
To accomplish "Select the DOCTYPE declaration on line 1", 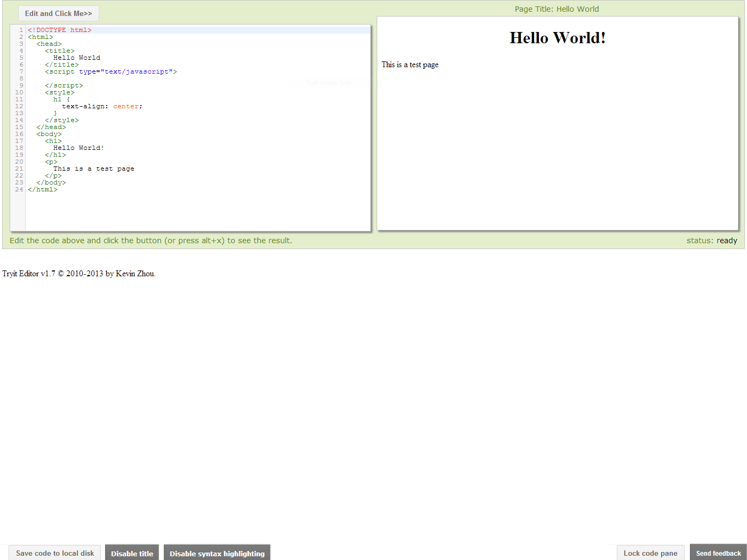I will tap(59, 30).
